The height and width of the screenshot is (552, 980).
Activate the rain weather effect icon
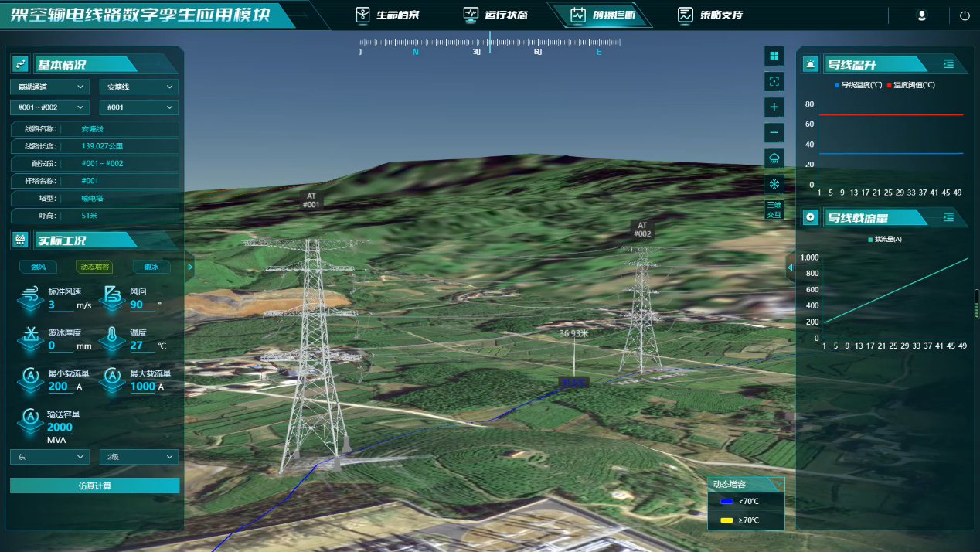[x=774, y=158]
